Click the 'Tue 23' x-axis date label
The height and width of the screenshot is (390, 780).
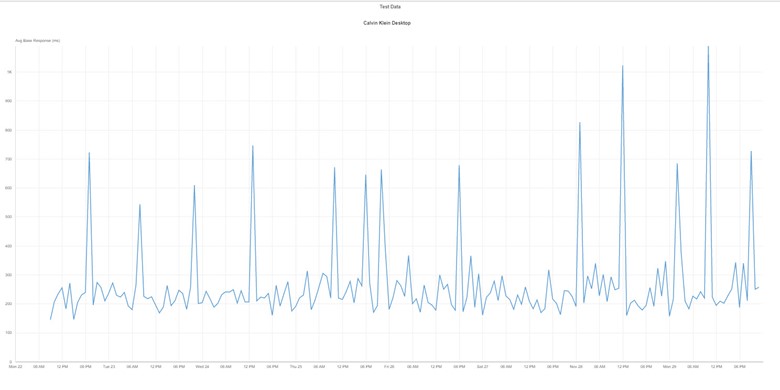pos(109,367)
